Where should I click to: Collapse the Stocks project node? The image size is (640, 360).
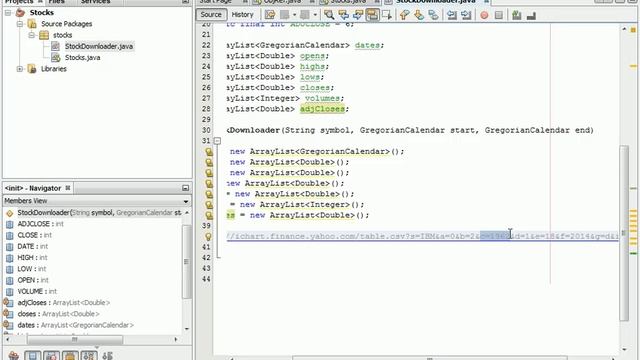click(x=8, y=13)
